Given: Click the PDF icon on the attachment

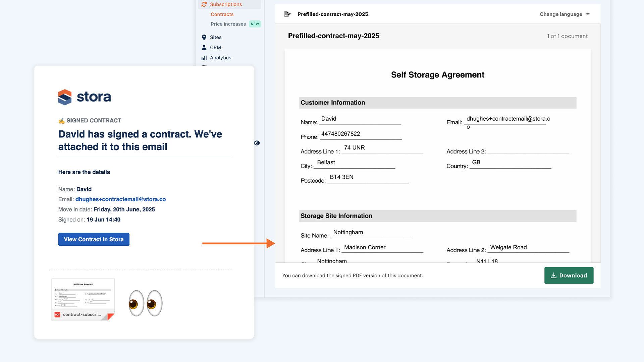Looking at the screenshot, I should tap(57, 314).
